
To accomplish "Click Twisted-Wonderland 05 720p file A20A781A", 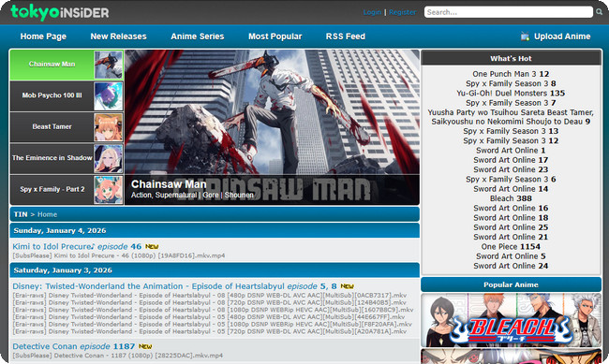I will point(210,331).
